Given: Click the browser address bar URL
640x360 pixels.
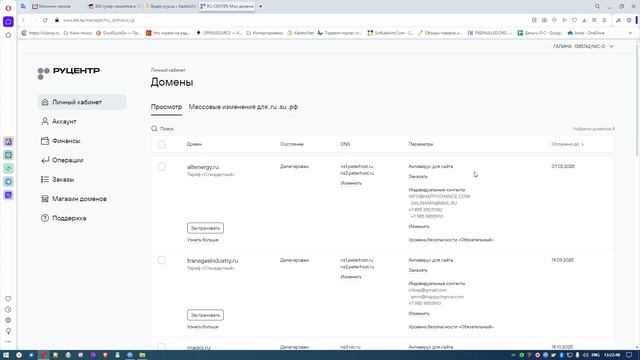Looking at the screenshot, I should click(99, 20).
